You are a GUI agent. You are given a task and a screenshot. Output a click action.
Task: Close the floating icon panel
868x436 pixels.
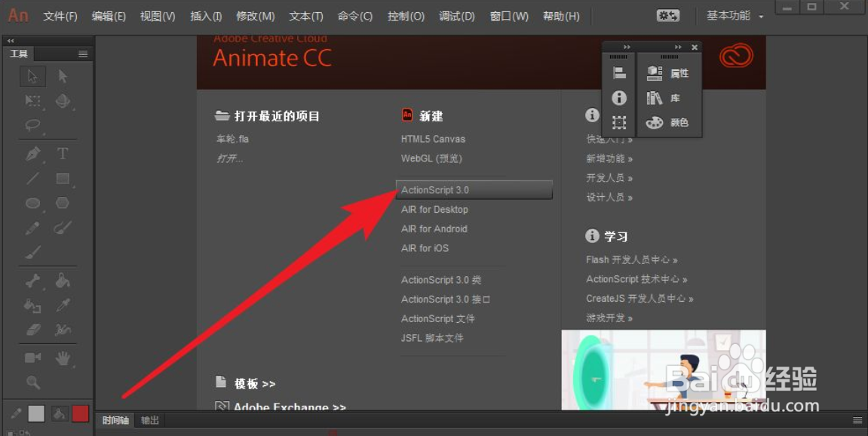(x=695, y=47)
